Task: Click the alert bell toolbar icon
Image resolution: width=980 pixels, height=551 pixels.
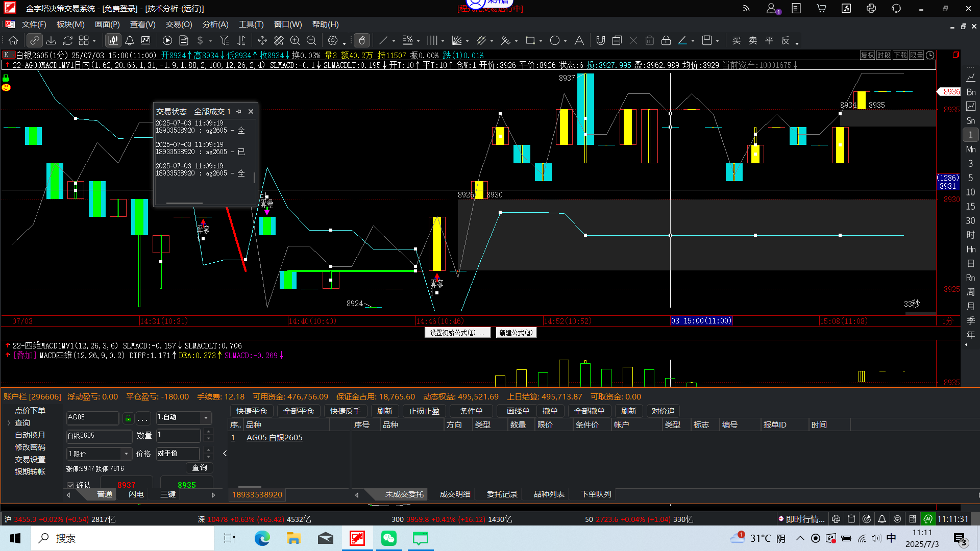Action: tap(130, 40)
